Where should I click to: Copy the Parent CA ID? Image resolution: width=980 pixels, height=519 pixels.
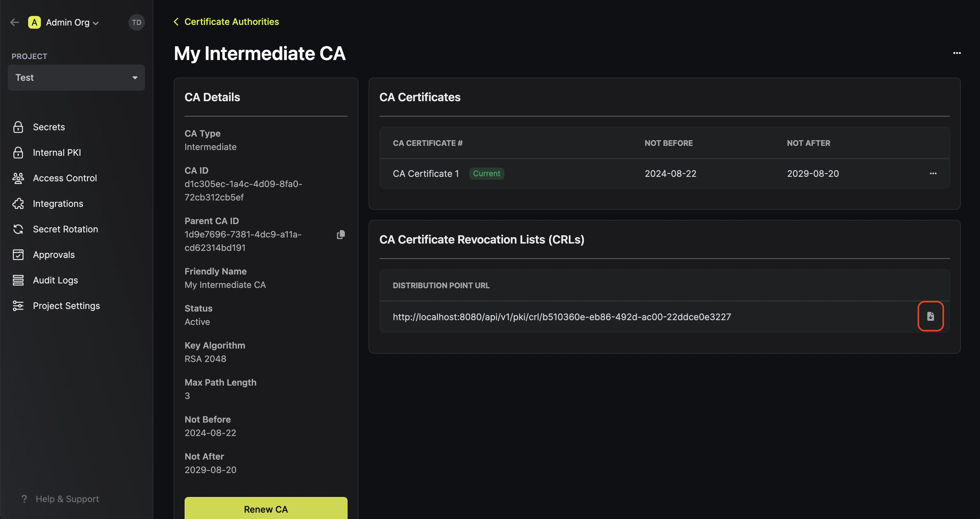click(x=341, y=235)
